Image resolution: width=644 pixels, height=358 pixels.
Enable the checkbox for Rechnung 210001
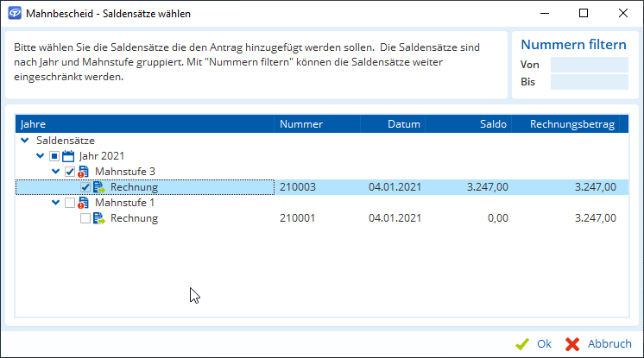click(85, 218)
